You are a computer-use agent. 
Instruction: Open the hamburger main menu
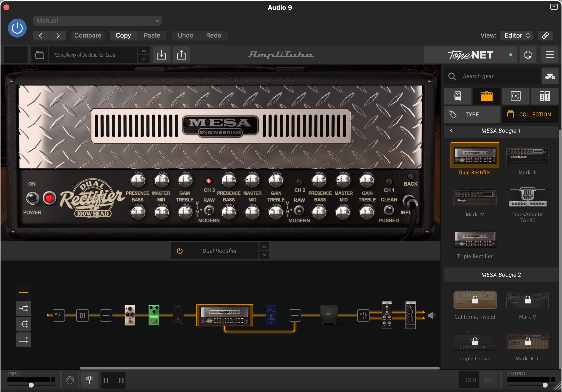click(x=549, y=55)
